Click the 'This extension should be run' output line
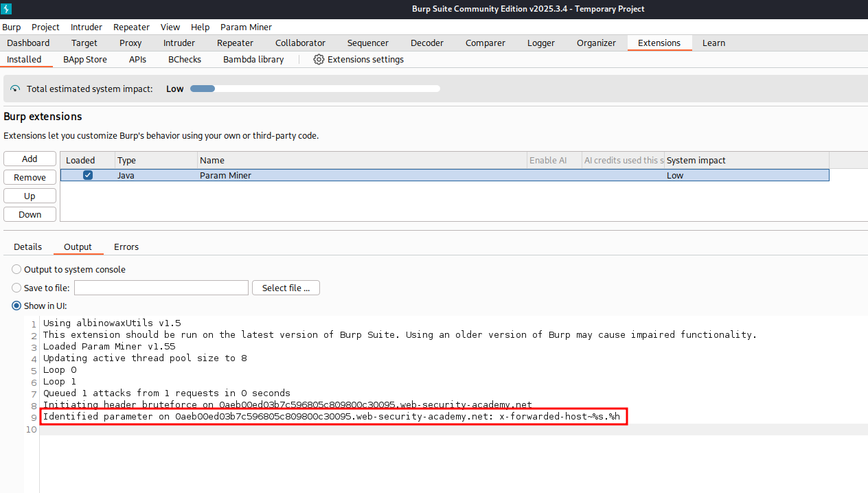Screen dimensions: 868x493 point(400,335)
